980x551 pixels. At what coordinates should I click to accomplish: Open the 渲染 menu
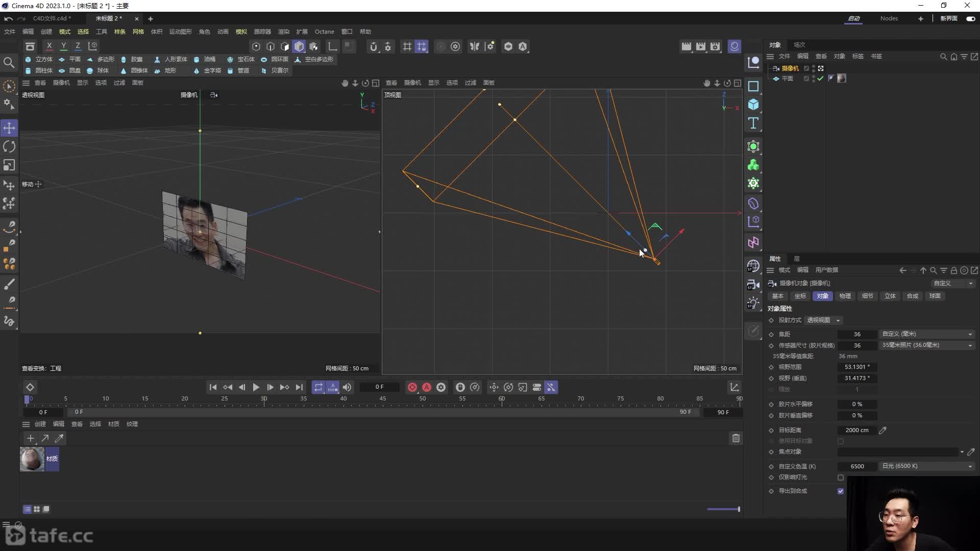pos(283,32)
